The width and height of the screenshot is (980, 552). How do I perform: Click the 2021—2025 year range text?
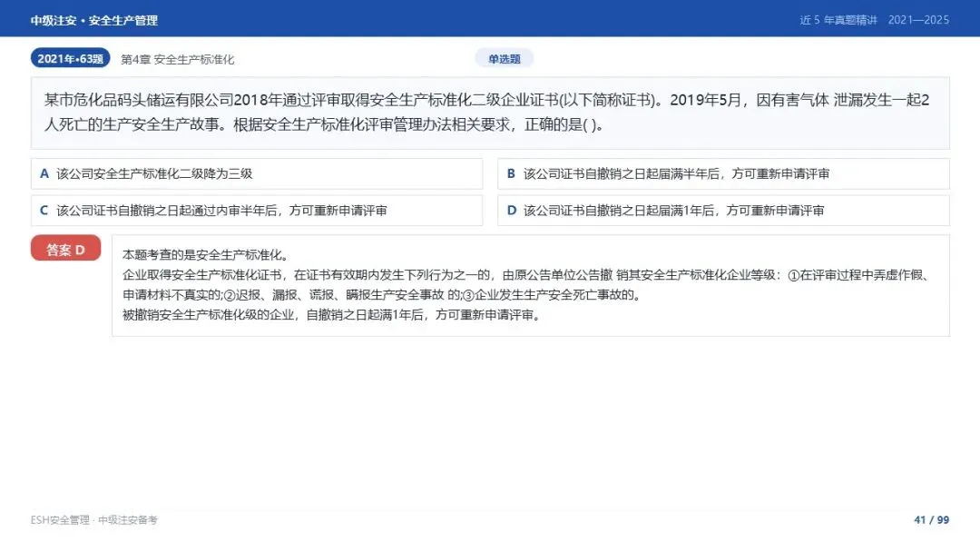click(918, 20)
